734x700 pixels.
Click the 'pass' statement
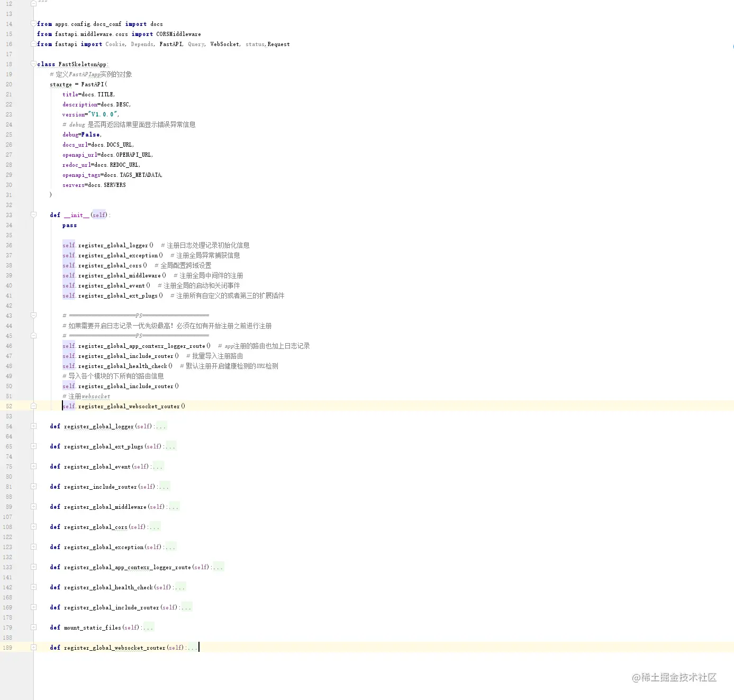click(69, 225)
